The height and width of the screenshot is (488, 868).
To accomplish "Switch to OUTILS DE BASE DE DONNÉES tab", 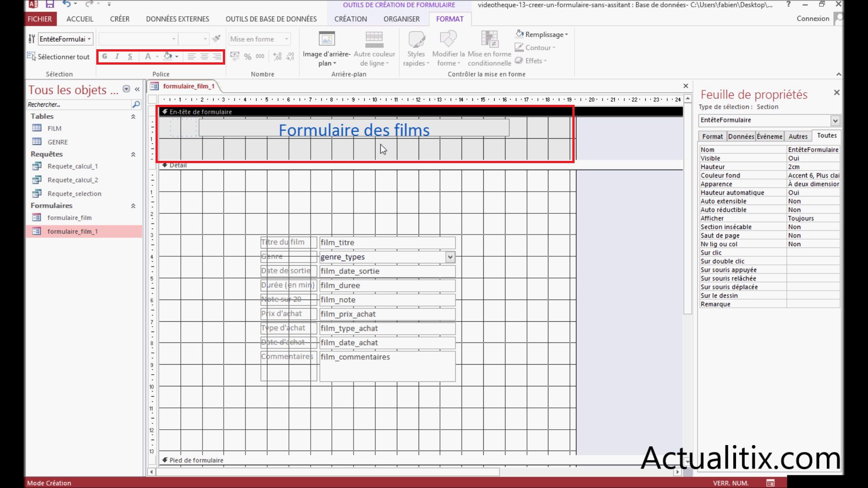I will coord(271,19).
